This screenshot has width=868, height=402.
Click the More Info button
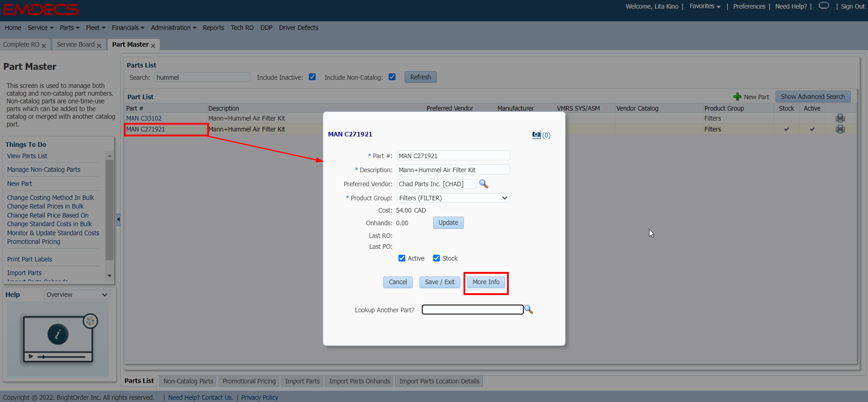pos(486,282)
